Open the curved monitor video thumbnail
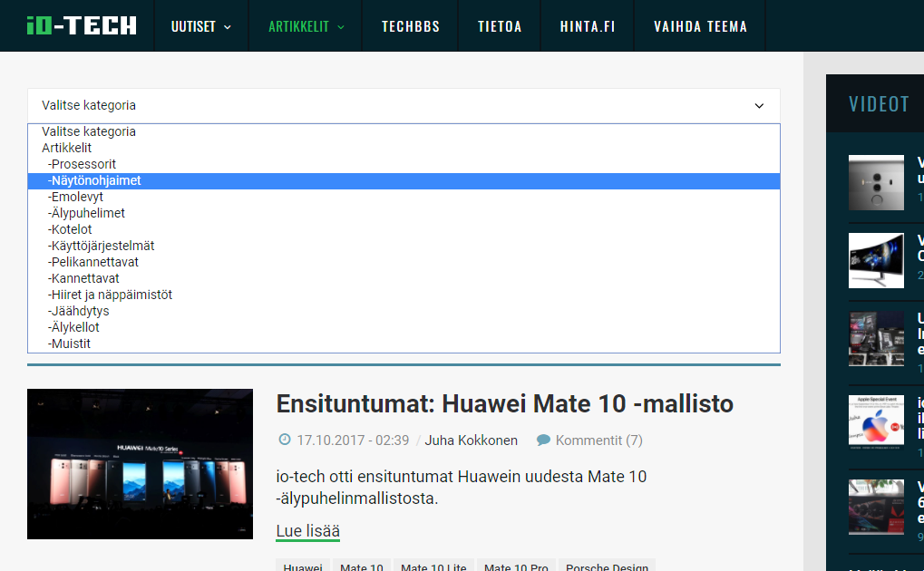924x571 pixels. (x=876, y=260)
